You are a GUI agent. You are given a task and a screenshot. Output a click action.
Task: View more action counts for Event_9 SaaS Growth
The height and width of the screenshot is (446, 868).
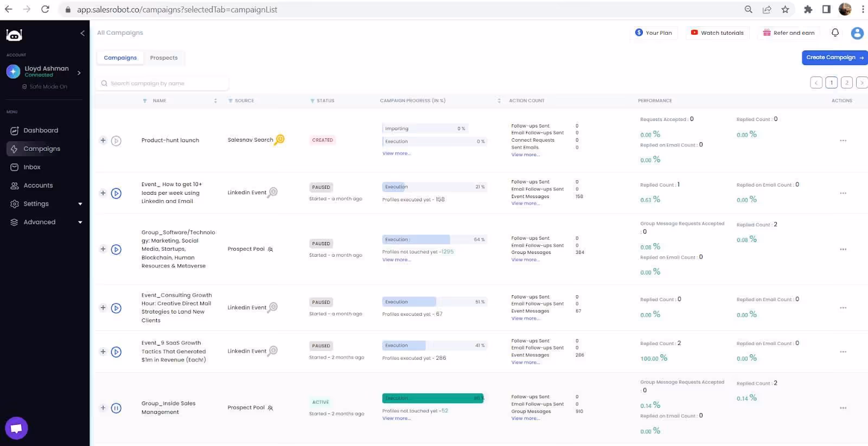pos(526,362)
